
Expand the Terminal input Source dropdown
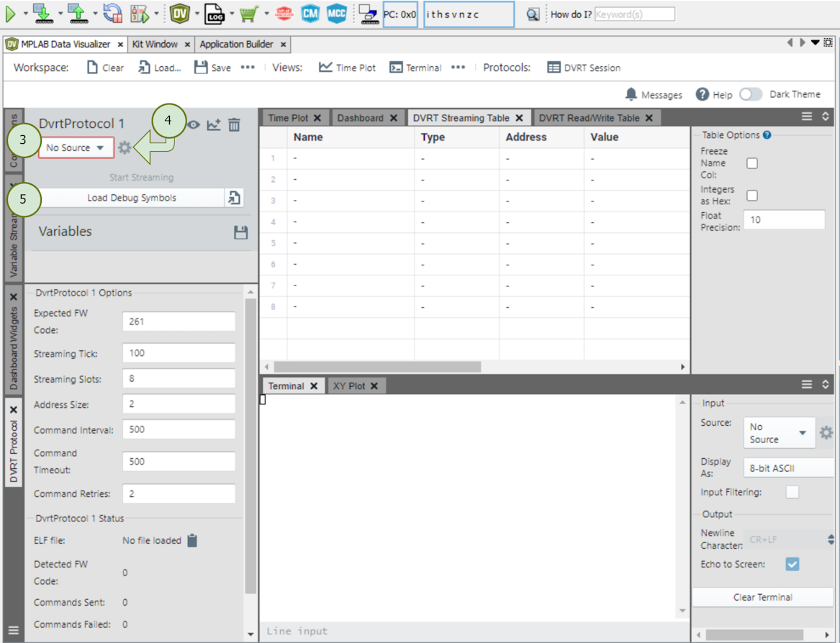click(x=779, y=433)
